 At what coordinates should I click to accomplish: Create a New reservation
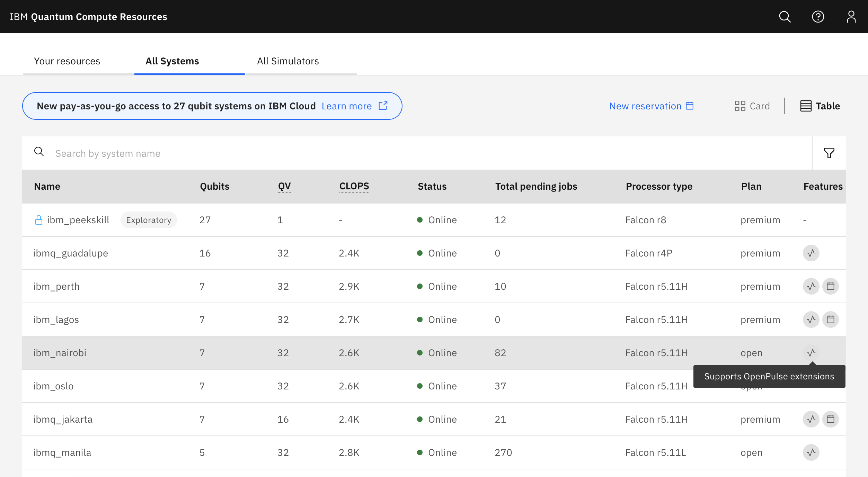point(651,106)
